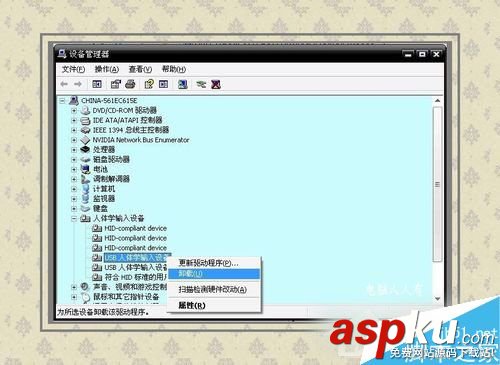Viewport: 500px width, 365px height.
Task: Expand the NVIDIA Network Bus Enumerator node
Action: pos(74,140)
